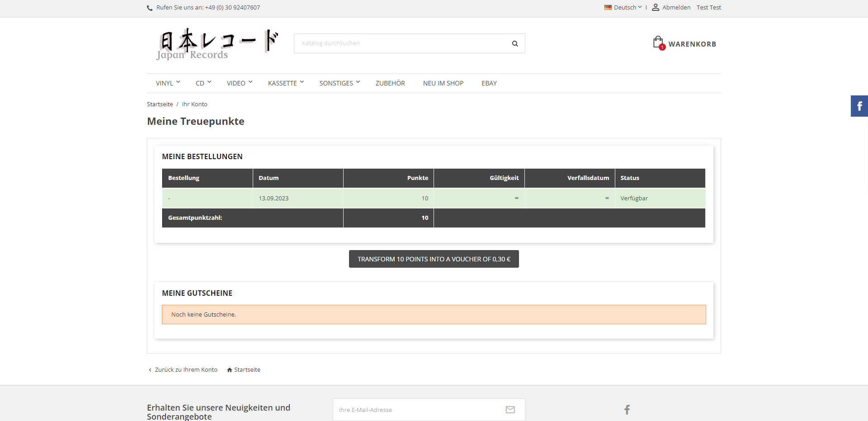Expand the Vinyl menu
Screen dimensions: 868x421
pos(168,83)
